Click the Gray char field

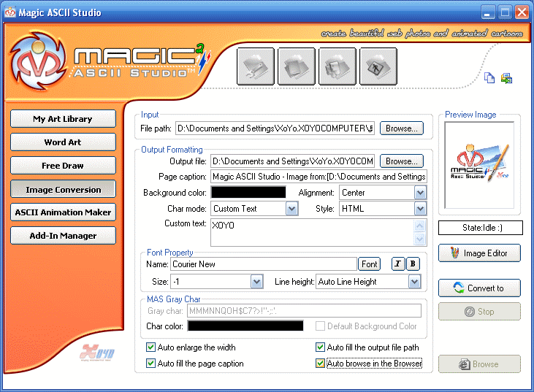(304, 311)
